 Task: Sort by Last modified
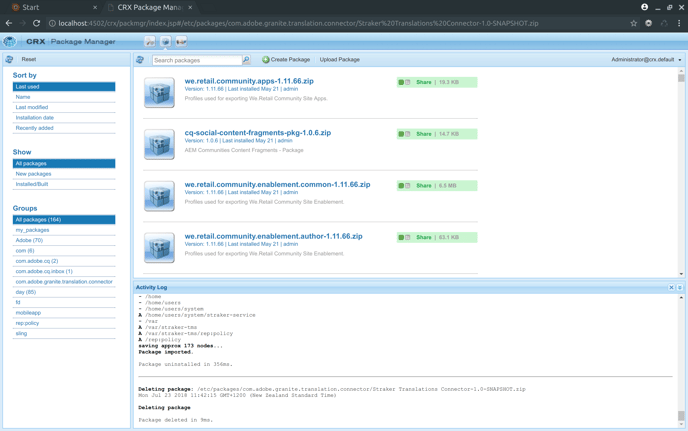(64, 108)
